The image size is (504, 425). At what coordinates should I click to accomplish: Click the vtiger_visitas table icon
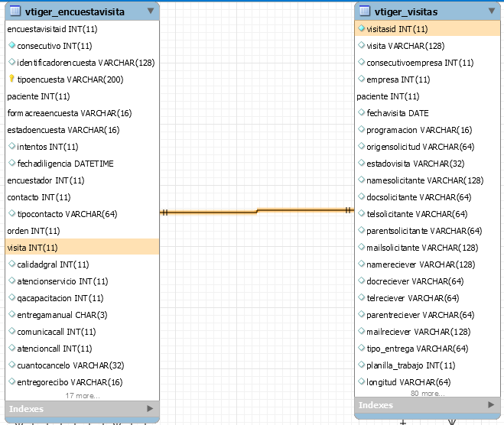tap(364, 11)
